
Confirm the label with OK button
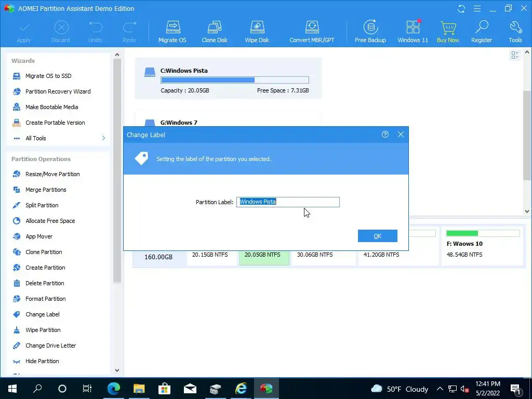[378, 236]
